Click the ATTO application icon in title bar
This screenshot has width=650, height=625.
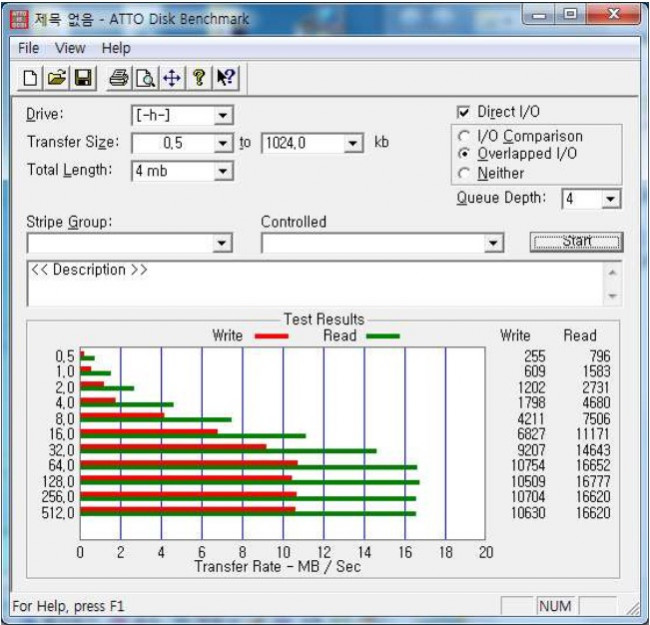(x=19, y=19)
